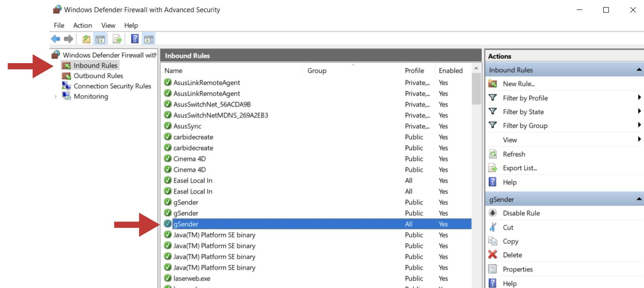Viewport: 644px width, 288px height.
Task: Open the View submenu arrow in Actions
Action: tap(639, 139)
